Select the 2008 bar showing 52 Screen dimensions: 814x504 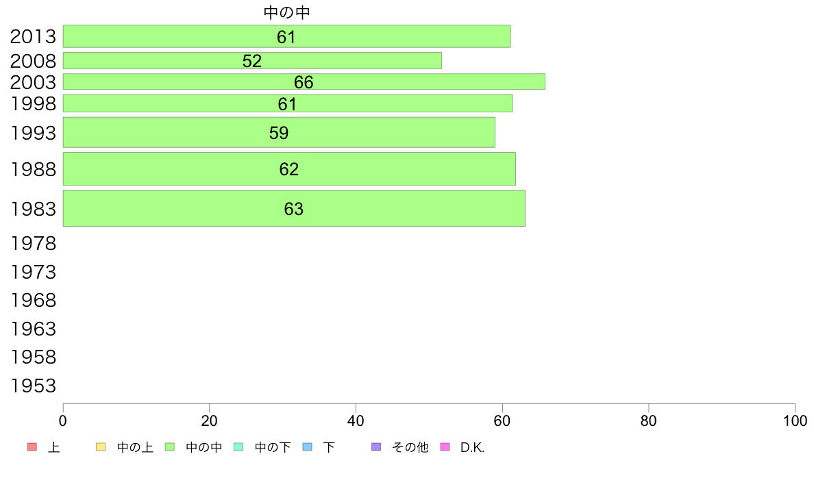pos(252,61)
